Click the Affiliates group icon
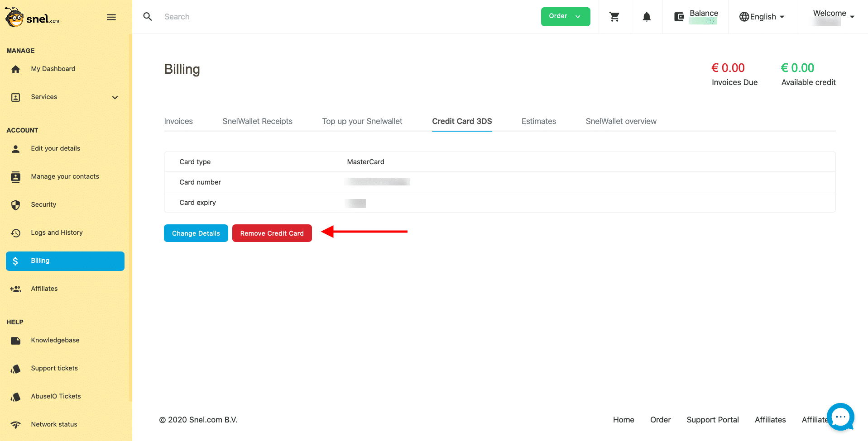The height and width of the screenshot is (441, 868). [16, 289]
